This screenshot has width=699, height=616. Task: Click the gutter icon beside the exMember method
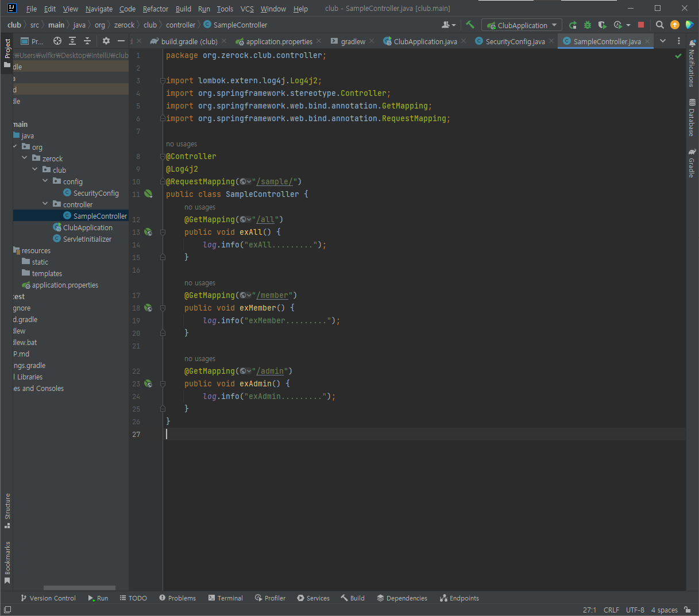coord(148,308)
